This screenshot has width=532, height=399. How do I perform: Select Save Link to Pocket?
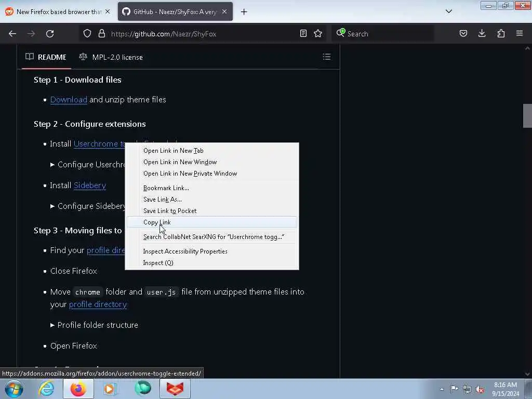pyautogui.click(x=212, y=211)
